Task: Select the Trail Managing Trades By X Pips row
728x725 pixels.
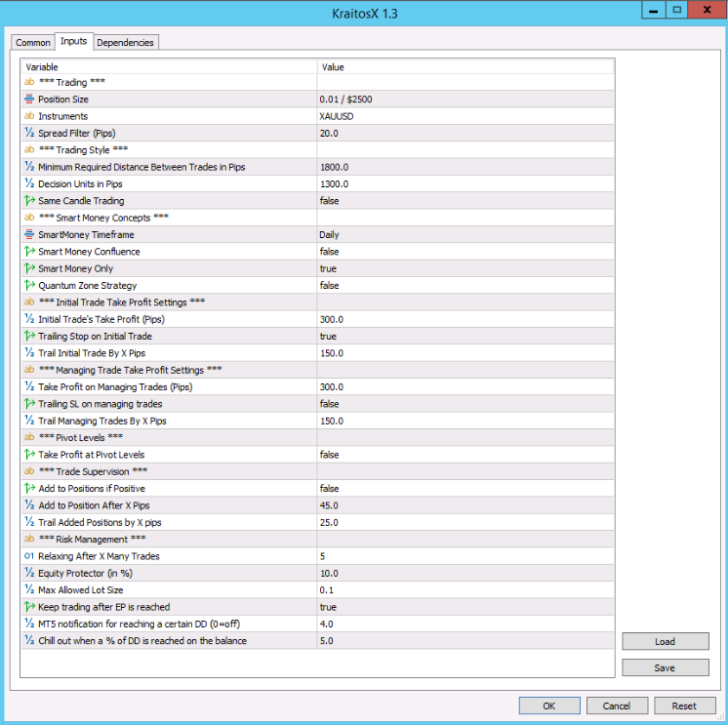Action: coord(317,421)
